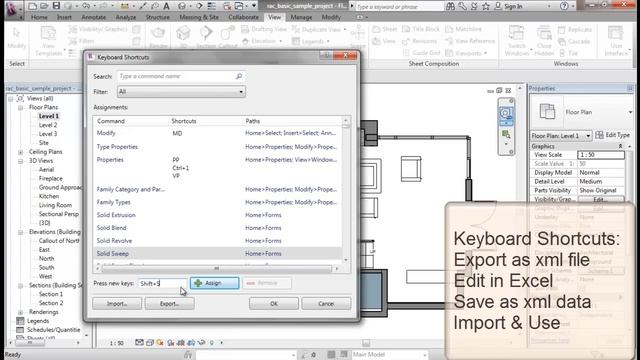Click the Visual Style icon in view control bar
640x360 pixels.
click(150, 342)
